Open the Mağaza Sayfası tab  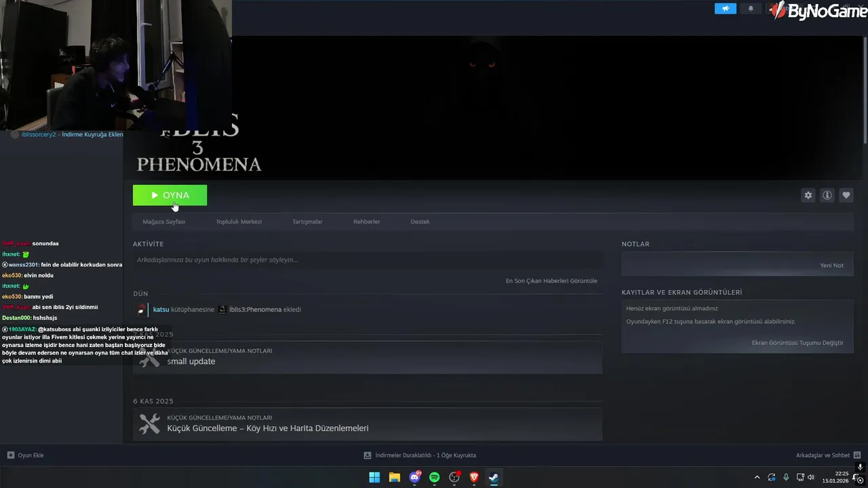click(163, 222)
